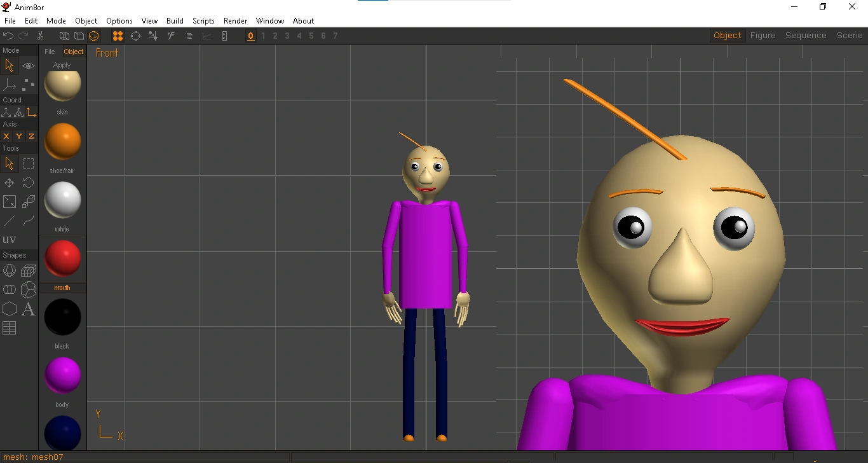The image size is (868, 463).
Task: Toggle the Y axis constraint
Action: click(18, 135)
